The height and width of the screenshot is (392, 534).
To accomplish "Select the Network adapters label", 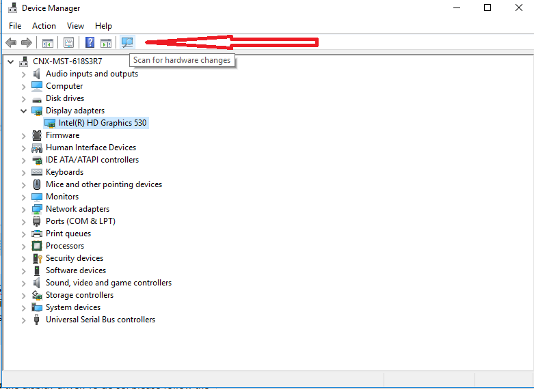I will (78, 208).
